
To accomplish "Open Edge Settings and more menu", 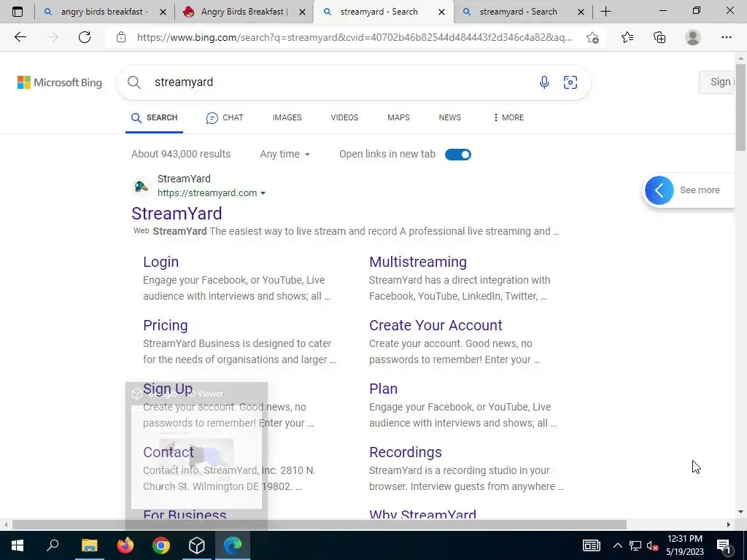I will [726, 37].
